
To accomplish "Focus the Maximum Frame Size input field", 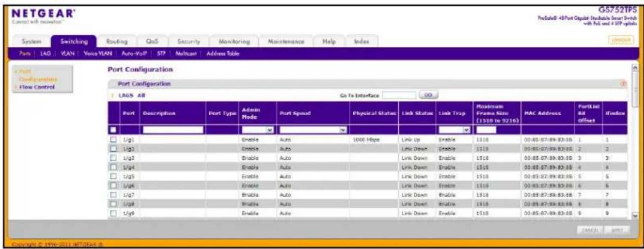I will tap(486, 130).
